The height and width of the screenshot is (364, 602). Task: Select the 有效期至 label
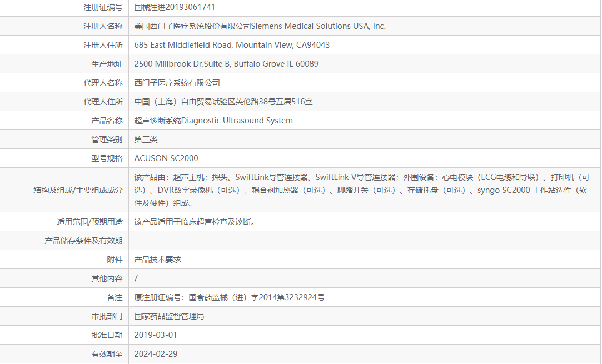(107, 353)
